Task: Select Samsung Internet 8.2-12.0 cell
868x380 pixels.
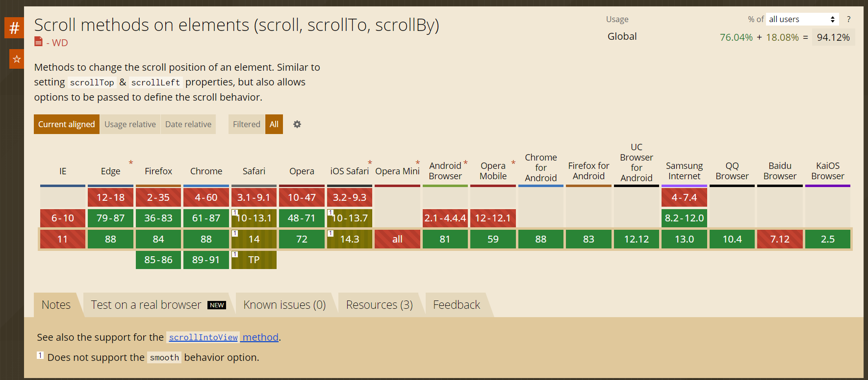Action: click(684, 218)
